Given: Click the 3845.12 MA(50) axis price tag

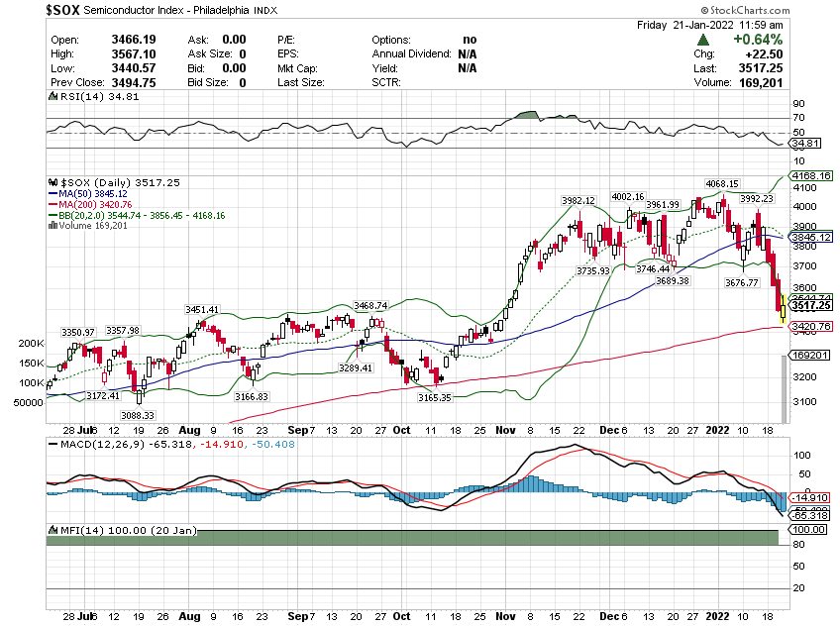Looking at the screenshot, I should click(808, 238).
